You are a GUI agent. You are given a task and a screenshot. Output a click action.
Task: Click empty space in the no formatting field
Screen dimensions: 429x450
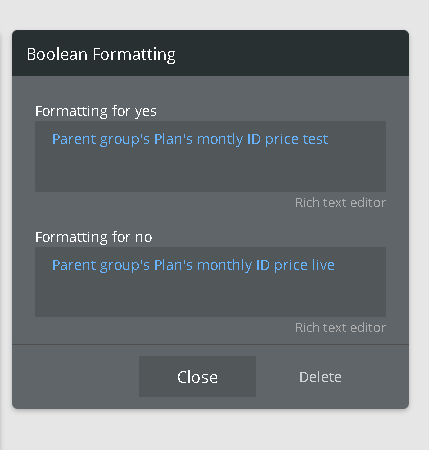210,297
